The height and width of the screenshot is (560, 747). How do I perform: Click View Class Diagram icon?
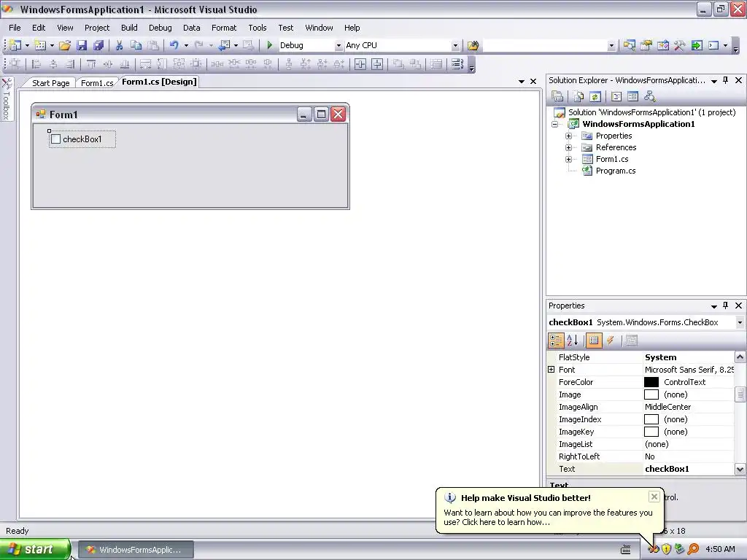[x=649, y=97]
